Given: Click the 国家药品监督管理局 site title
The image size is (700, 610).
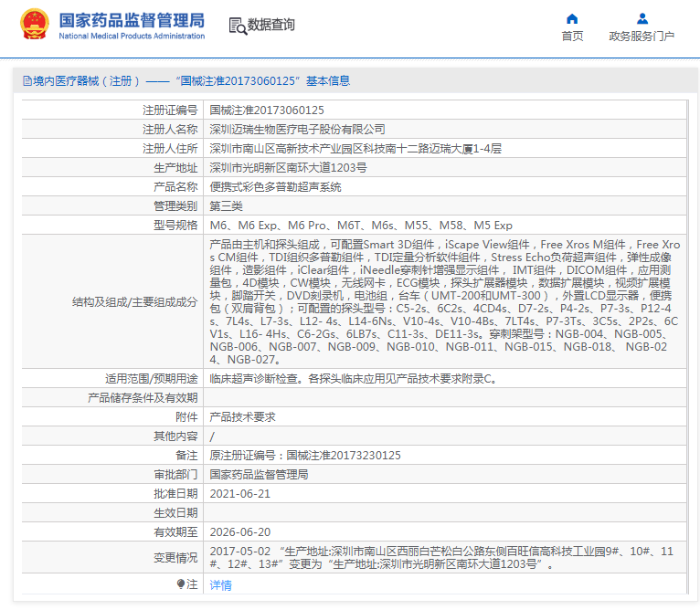Looking at the screenshot, I should coord(131,19).
